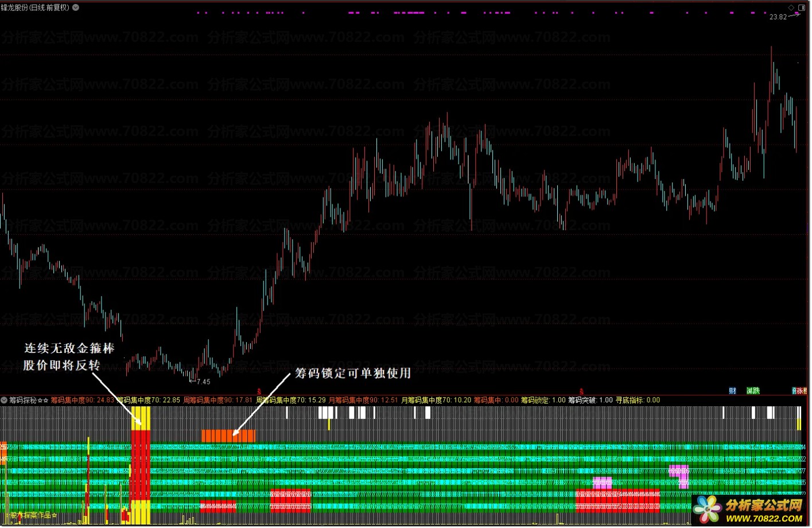Toggle the side panel icon at top right

tap(801, 7)
